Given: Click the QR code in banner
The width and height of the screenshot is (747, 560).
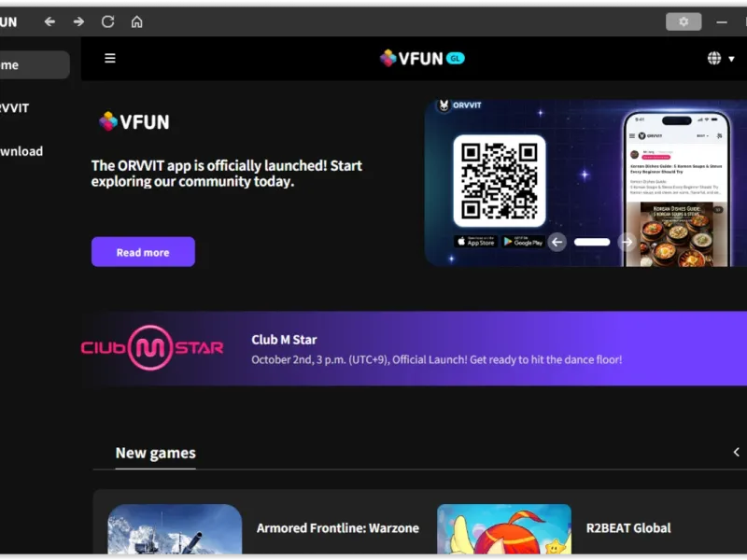Looking at the screenshot, I should [500, 180].
